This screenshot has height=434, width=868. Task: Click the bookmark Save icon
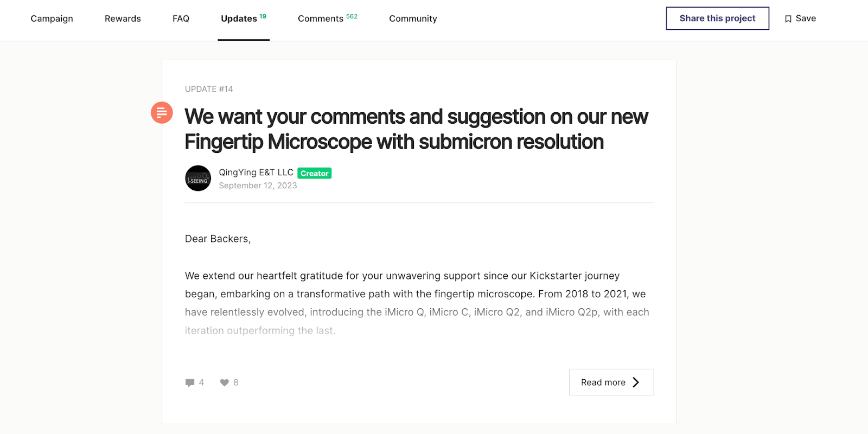pyautogui.click(x=788, y=19)
